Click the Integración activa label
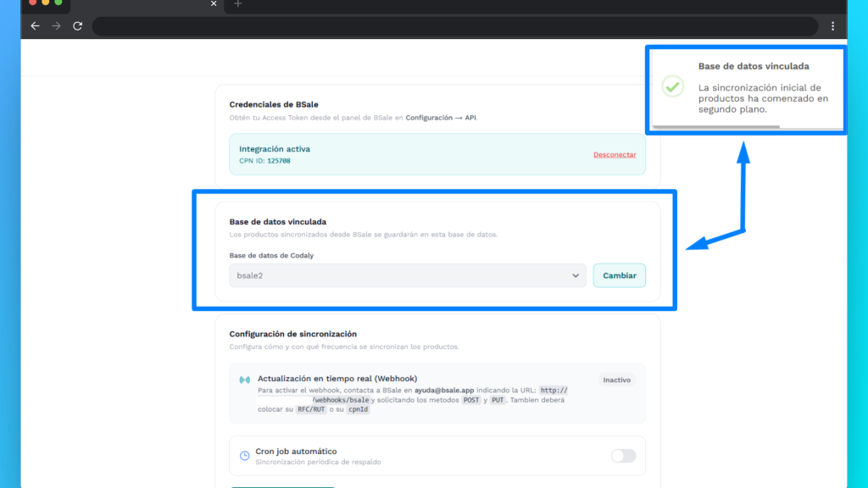 275,149
